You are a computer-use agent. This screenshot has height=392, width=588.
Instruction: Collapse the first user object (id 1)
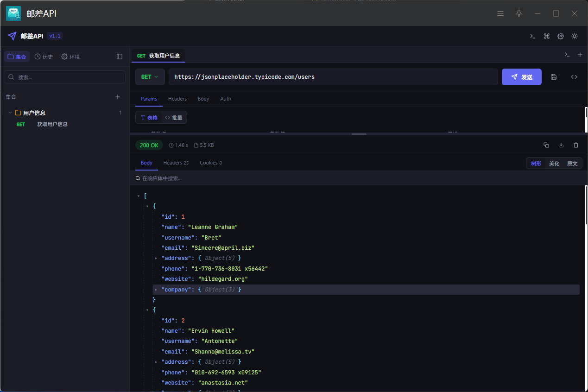click(x=147, y=206)
